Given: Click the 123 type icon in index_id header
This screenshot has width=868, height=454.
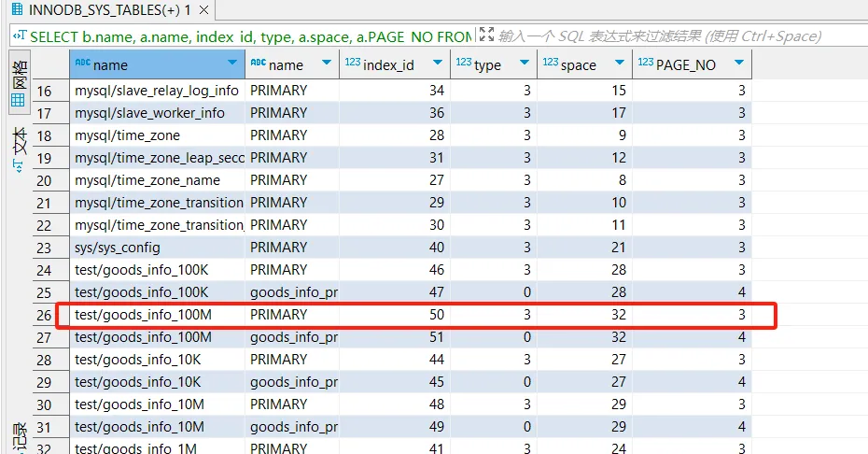Looking at the screenshot, I should [353, 62].
